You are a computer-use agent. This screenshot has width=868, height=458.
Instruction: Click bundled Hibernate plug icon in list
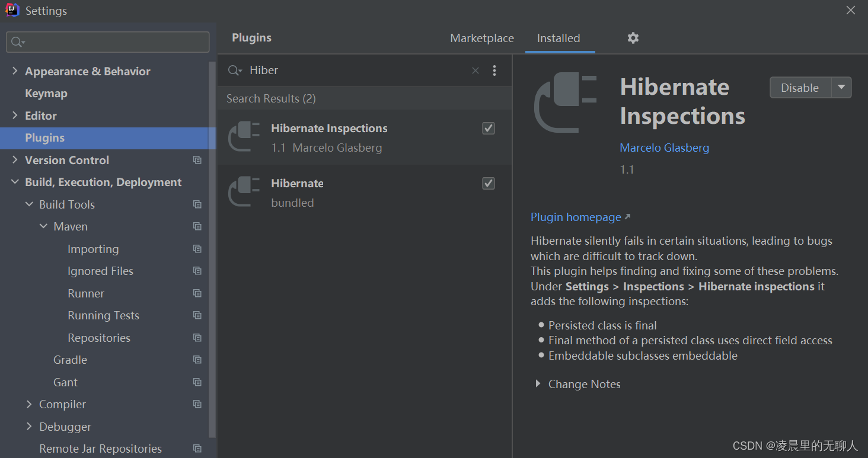[244, 192]
